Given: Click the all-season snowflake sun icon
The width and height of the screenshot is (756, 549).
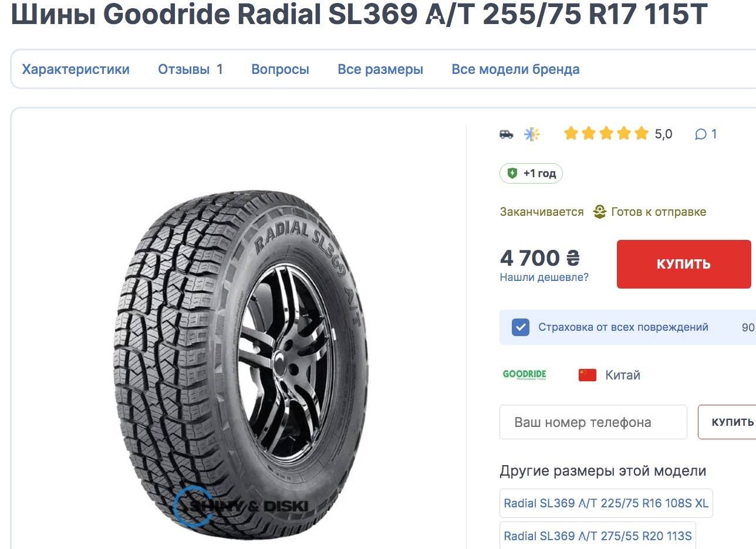Looking at the screenshot, I should pos(532,134).
